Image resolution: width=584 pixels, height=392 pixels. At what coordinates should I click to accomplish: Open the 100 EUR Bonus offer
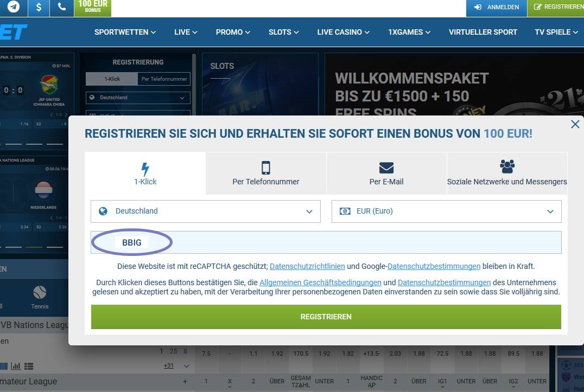pyautogui.click(x=93, y=7)
